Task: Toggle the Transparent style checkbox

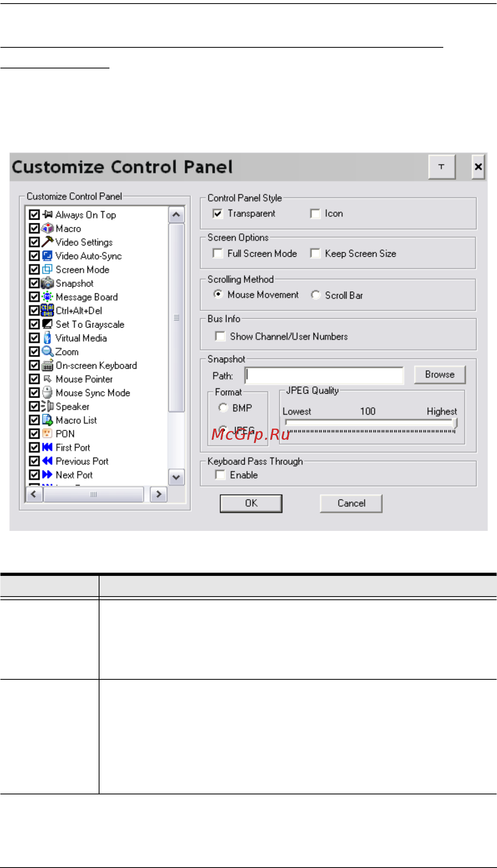Action: point(218,214)
